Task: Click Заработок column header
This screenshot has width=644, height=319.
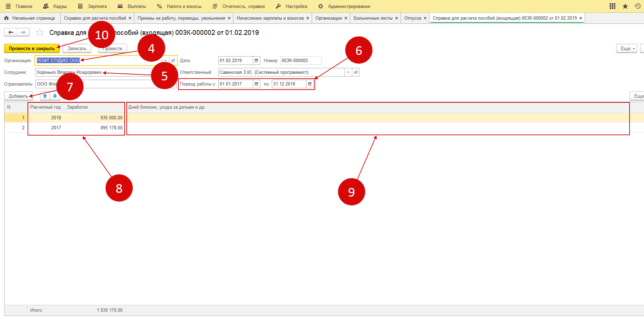Action: coord(94,107)
